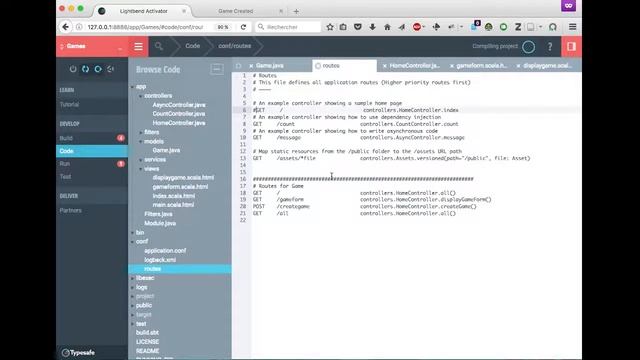640x360 pixels.
Task: Collapse the conf folder
Action: tap(132, 242)
